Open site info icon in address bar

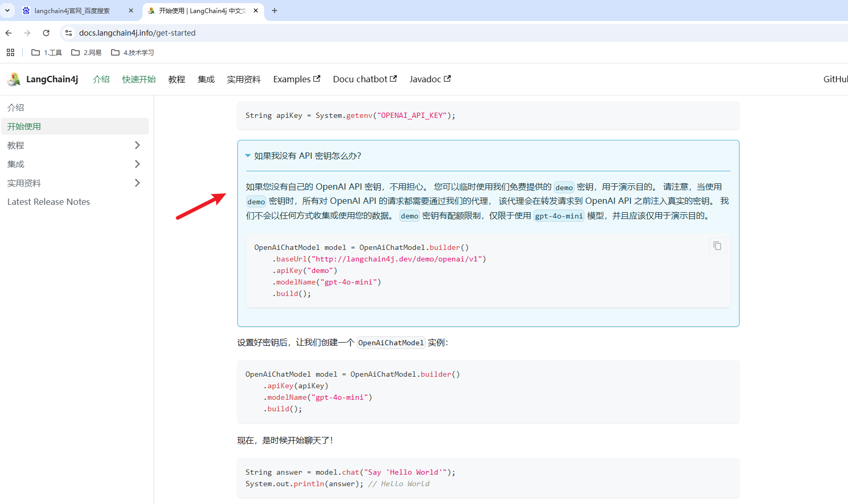coord(69,33)
